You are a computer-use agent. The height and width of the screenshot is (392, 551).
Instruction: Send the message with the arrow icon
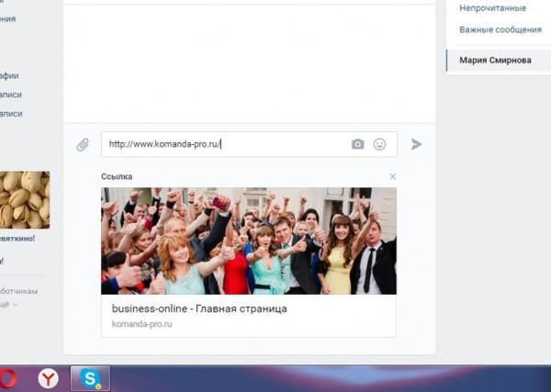coord(416,144)
